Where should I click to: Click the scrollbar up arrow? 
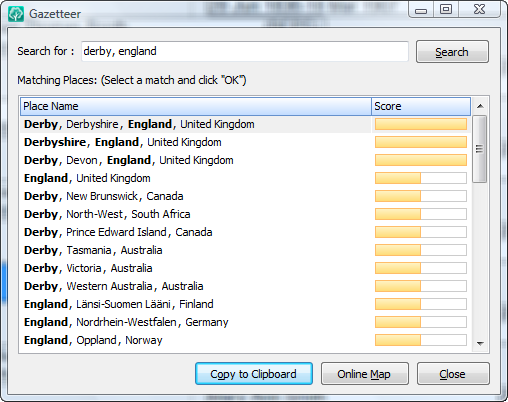(x=480, y=106)
